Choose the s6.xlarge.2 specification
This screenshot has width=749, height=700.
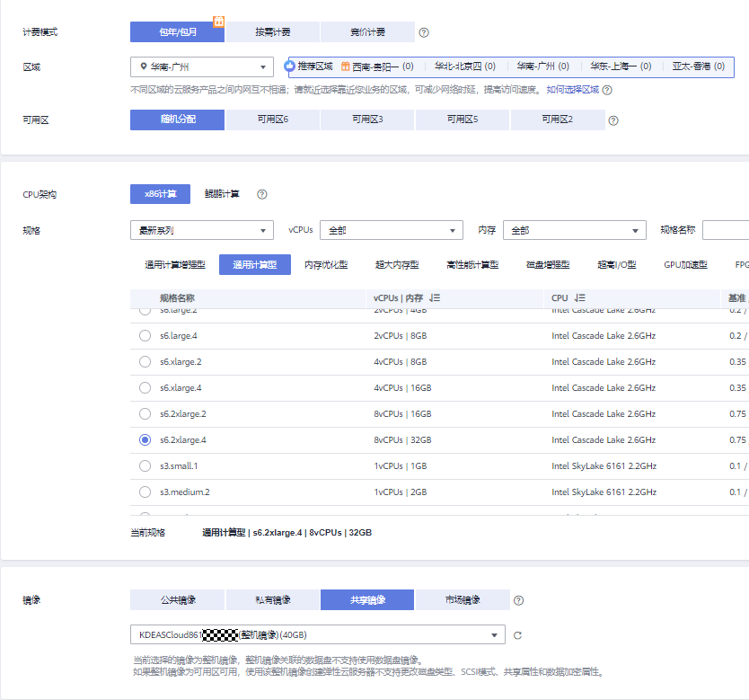click(144, 361)
